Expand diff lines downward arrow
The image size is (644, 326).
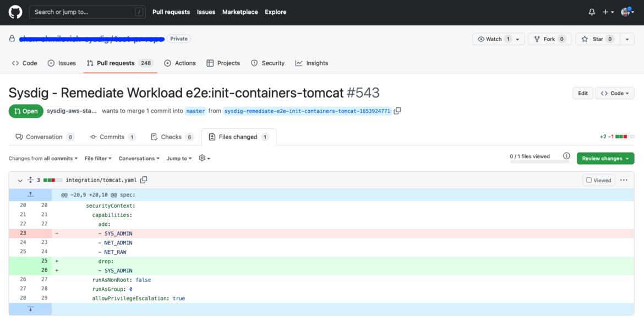[x=30, y=309]
